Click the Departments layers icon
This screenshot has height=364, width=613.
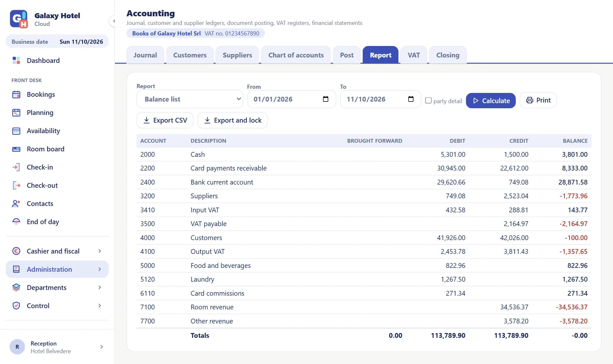16,287
